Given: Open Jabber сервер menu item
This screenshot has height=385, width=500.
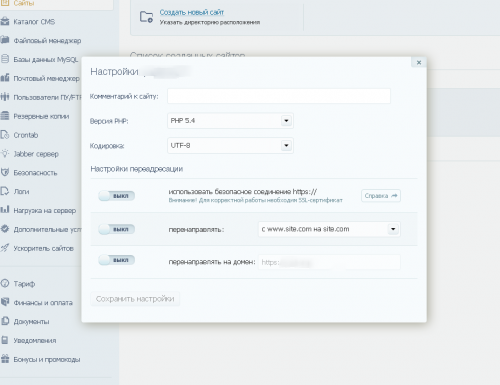Looking at the screenshot, I should pyautogui.click(x=36, y=154).
